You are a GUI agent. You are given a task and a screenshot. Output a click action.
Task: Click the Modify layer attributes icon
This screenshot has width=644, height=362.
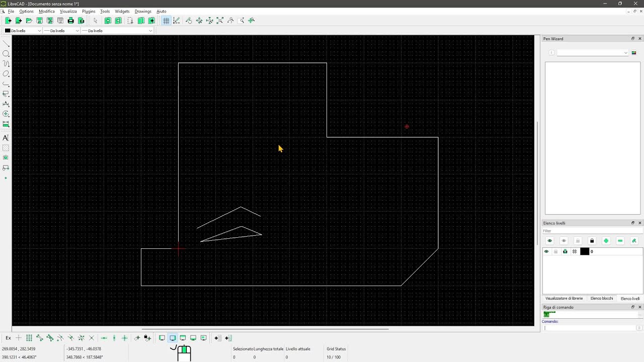coord(634,241)
